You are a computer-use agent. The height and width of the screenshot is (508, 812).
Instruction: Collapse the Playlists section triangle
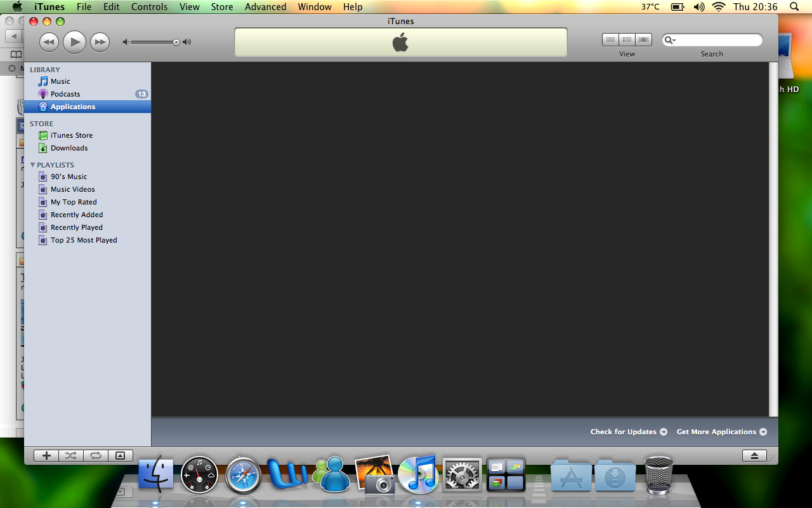tap(32, 165)
